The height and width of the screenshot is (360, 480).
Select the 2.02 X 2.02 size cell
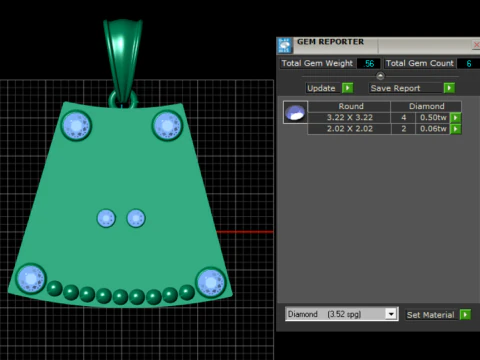[x=349, y=129]
